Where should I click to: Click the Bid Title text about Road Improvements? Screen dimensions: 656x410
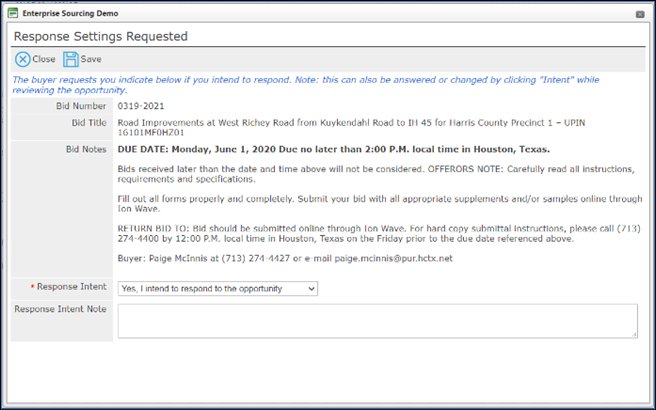point(351,128)
